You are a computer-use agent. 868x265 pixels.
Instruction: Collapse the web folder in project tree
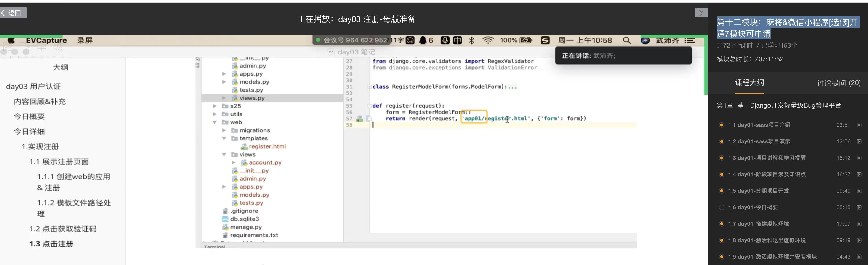point(215,122)
